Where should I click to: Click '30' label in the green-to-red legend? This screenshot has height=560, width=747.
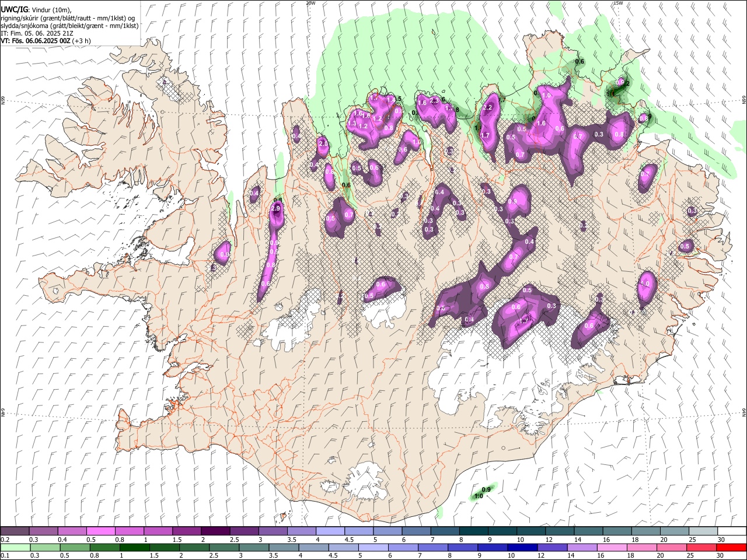tap(721, 556)
